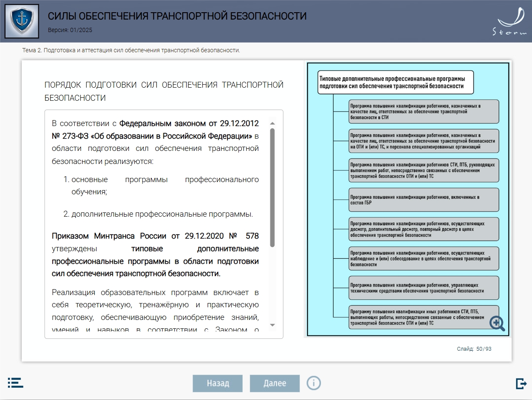Click the text panel scroll up arrow
532x400 pixels.
click(x=272, y=123)
